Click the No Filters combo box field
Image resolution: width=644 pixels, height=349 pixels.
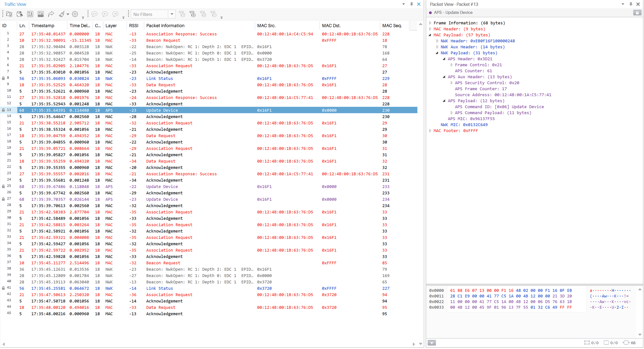[150, 14]
